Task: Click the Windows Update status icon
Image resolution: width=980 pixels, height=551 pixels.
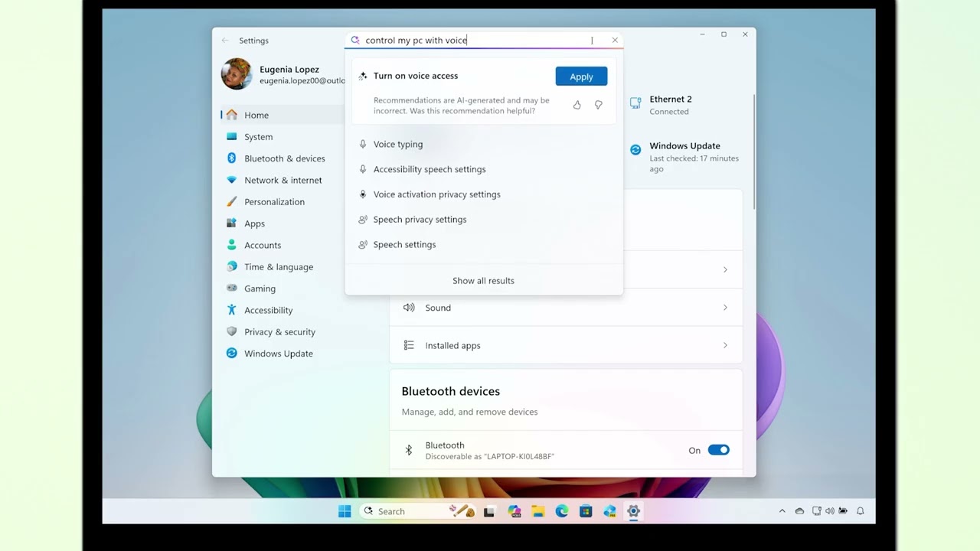Action: (635, 150)
